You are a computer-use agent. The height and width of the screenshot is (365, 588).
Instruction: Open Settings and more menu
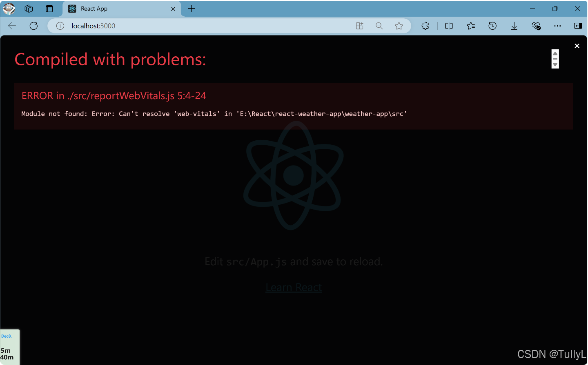click(x=557, y=26)
